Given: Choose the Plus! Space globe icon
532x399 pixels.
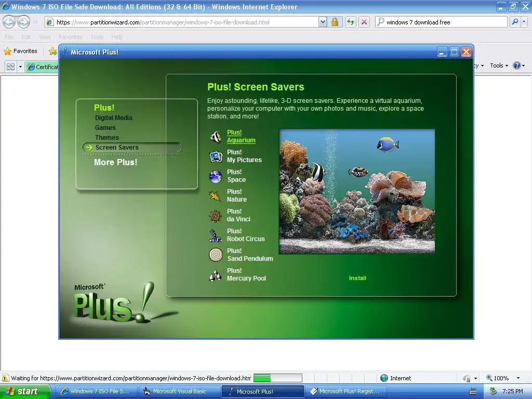Looking at the screenshot, I should pyautogui.click(x=216, y=177).
